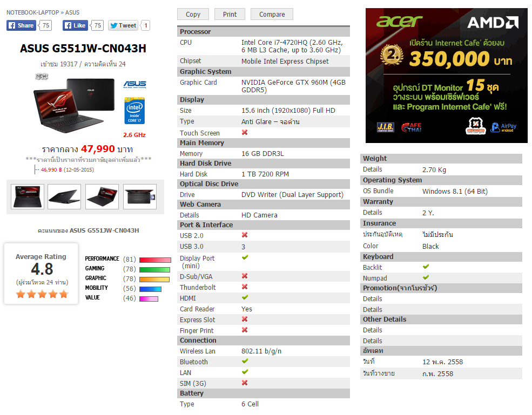Click the Facebook Like button
532x415 pixels.
pyautogui.click(x=75, y=25)
